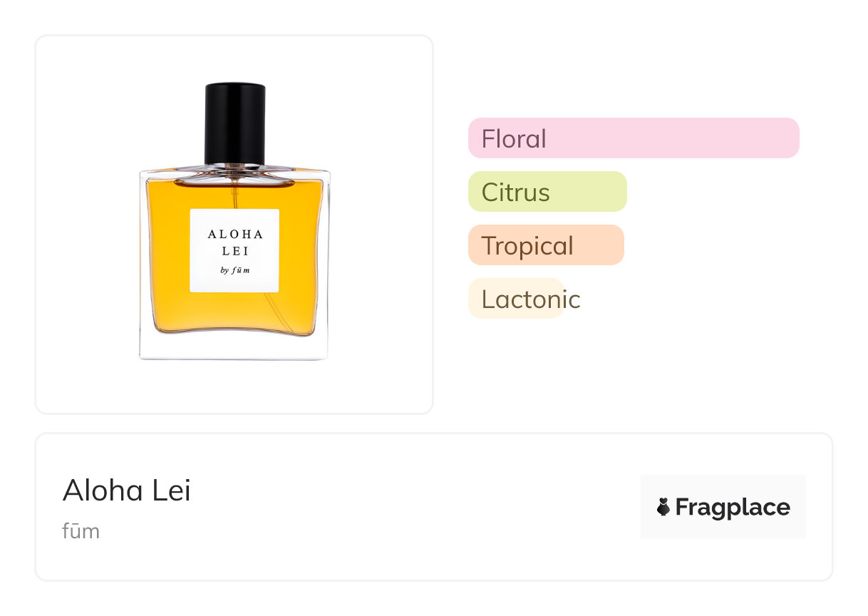Viewport: 868px width, 616px height.
Task: Open the Aloha Lei fragrance title
Action: pyautogui.click(x=127, y=491)
